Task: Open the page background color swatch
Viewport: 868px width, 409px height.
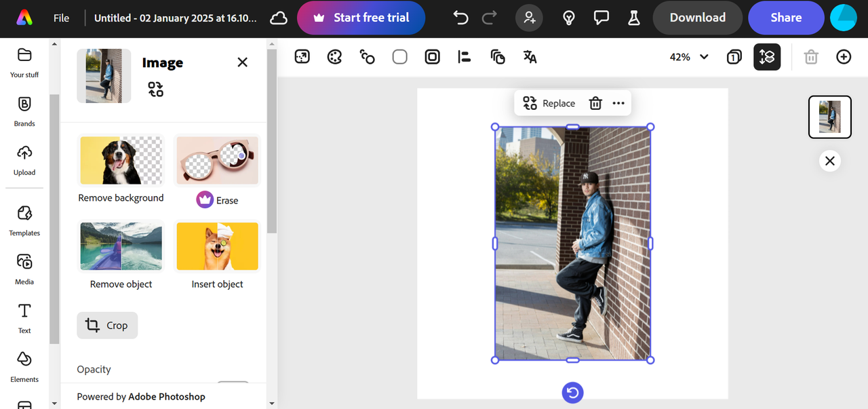Action: point(400,57)
